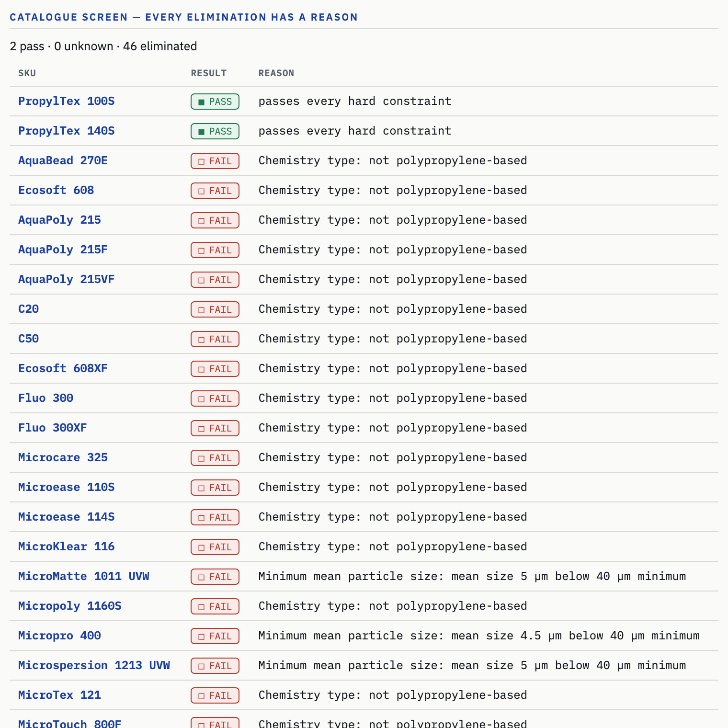Select the Ecosoft 608XF SKU
The image size is (728, 728).
pos(63,368)
